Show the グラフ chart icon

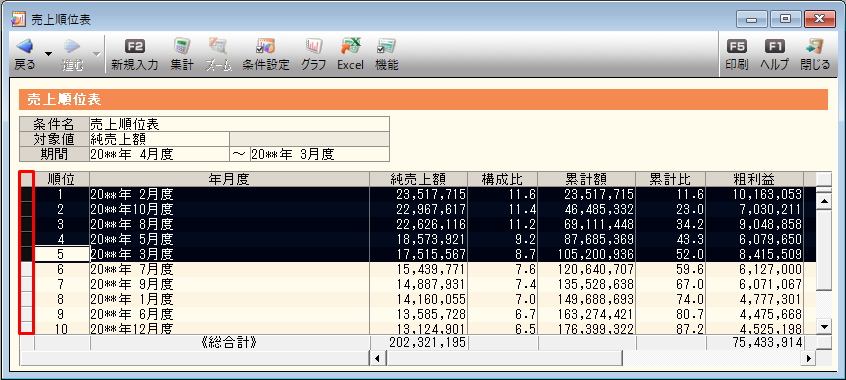(313, 46)
